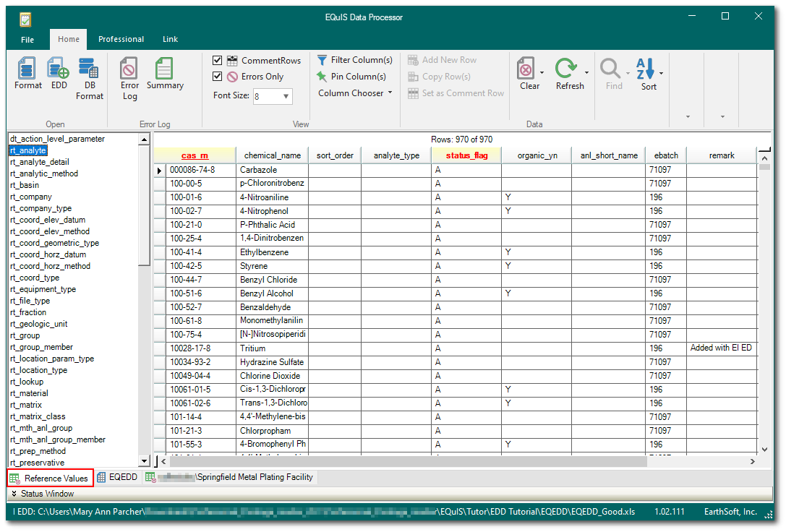Uncheck the Errors Only checkbox
Viewport: 786px width, 532px height.
(x=218, y=77)
